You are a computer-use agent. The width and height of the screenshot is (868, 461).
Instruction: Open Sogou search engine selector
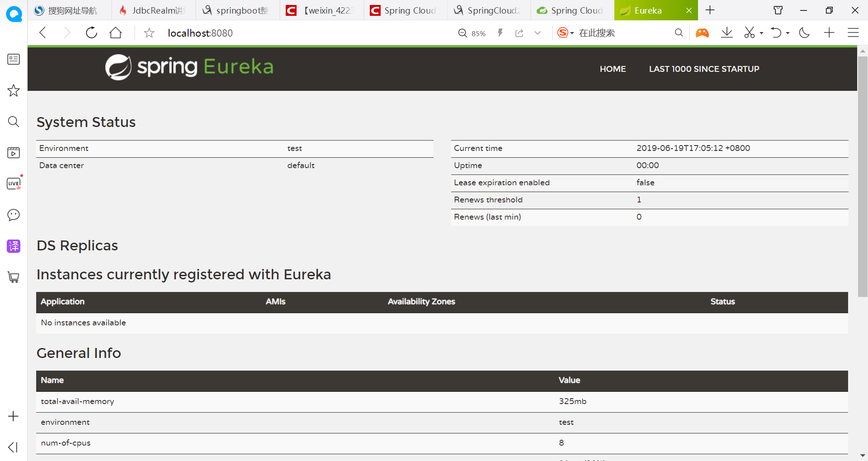tap(566, 33)
